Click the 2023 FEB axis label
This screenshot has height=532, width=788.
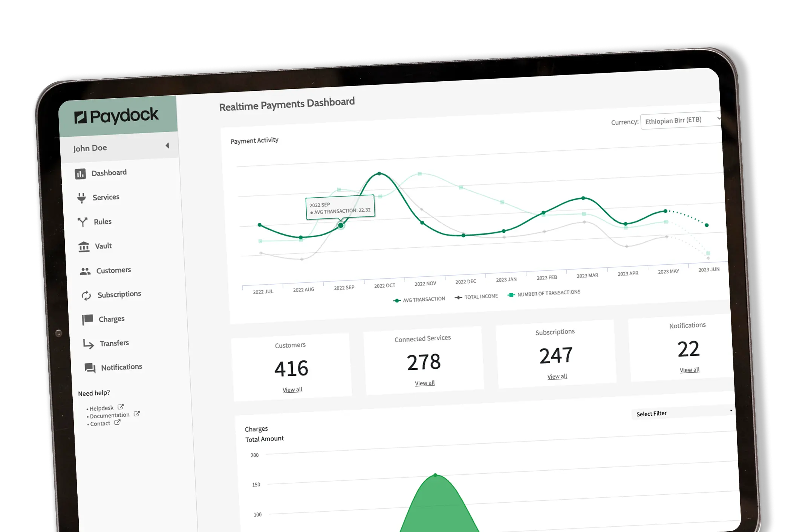pyautogui.click(x=547, y=277)
